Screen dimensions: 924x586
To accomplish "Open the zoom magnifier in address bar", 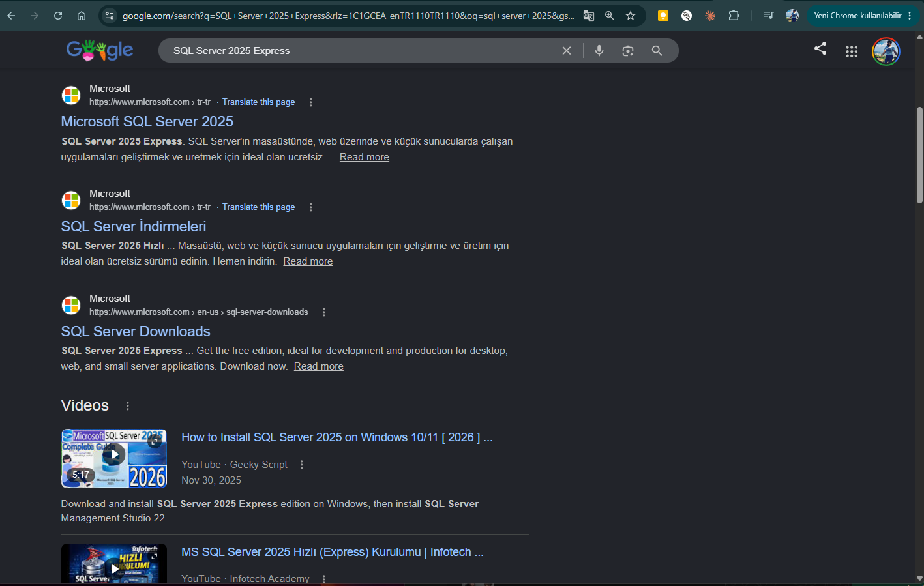I will pyautogui.click(x=610, y=16).
